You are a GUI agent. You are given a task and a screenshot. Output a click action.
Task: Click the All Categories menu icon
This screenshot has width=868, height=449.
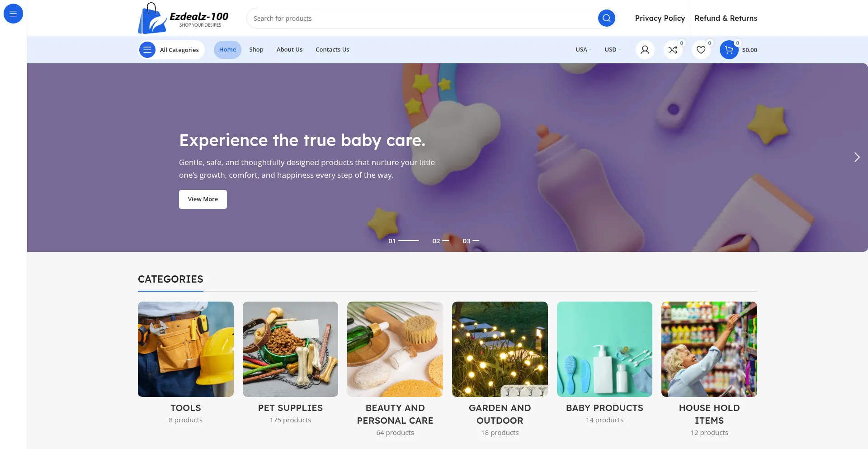[147, 50]
